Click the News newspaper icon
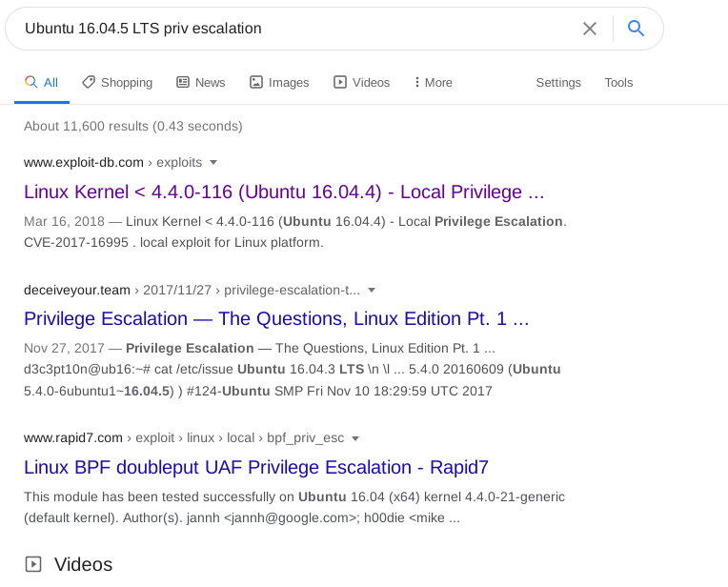Viewport: 728px width, 587px height. 183,82
